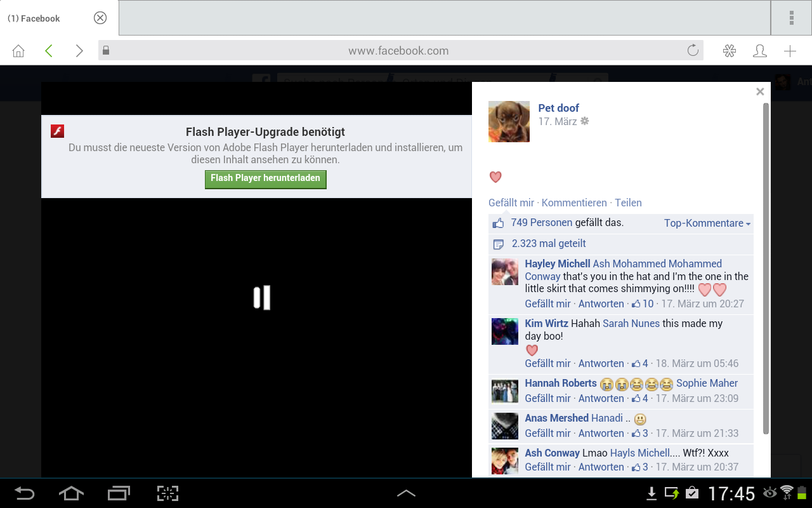Viewport: 812px width, 508px height.
Task: Pause the video with the pause control
Action: (262, 298)
